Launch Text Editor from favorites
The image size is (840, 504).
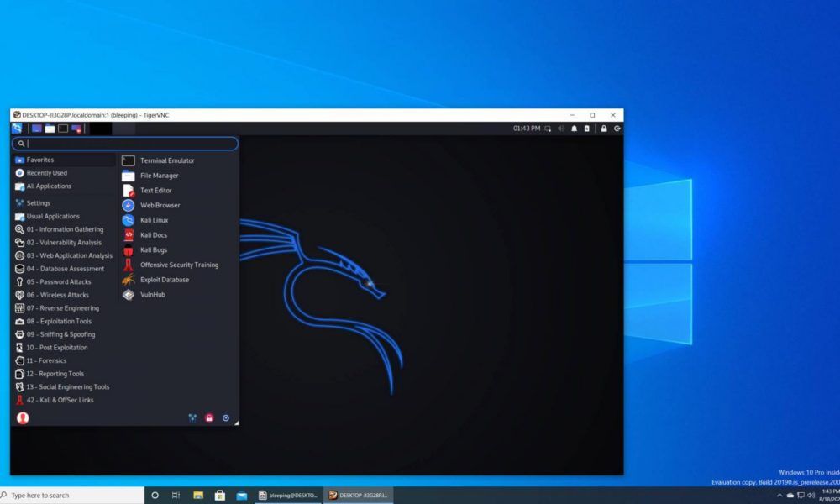179,190
